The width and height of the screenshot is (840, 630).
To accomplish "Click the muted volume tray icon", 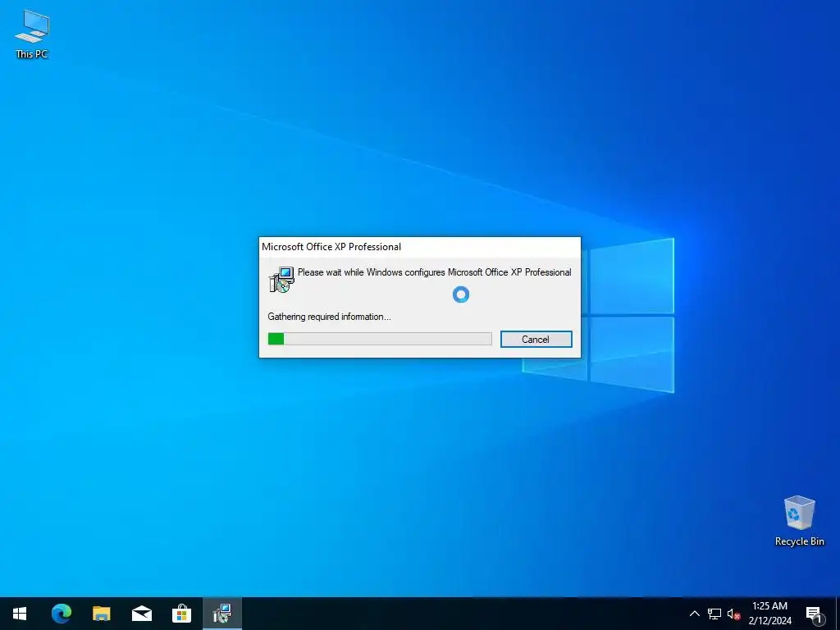I will pos(733,614).
